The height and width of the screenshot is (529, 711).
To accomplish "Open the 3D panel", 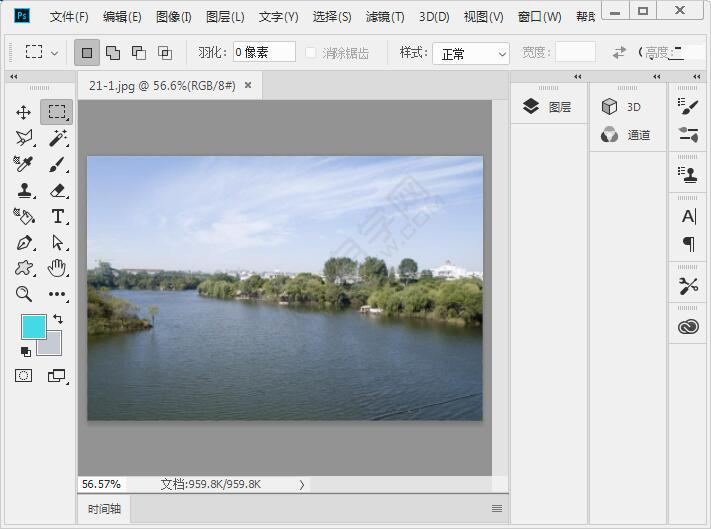I will [x=621, y=107].
